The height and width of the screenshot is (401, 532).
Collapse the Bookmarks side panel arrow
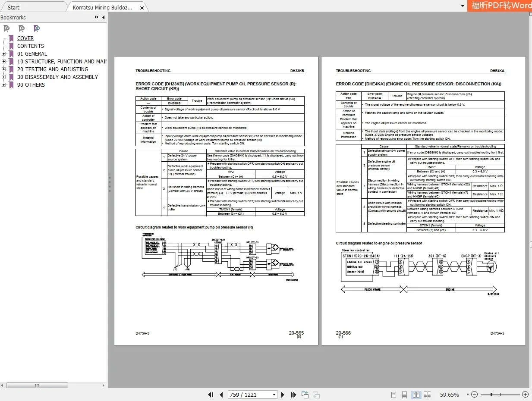103,17
